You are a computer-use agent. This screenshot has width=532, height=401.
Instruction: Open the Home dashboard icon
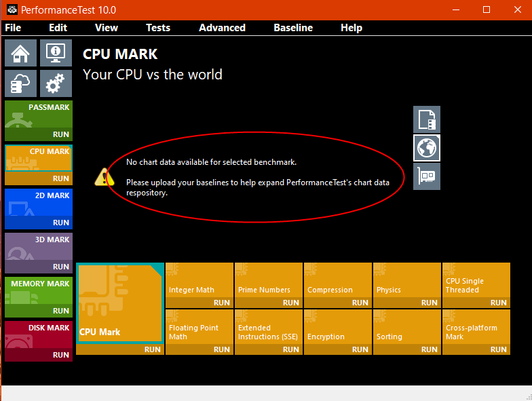[20, 53]
